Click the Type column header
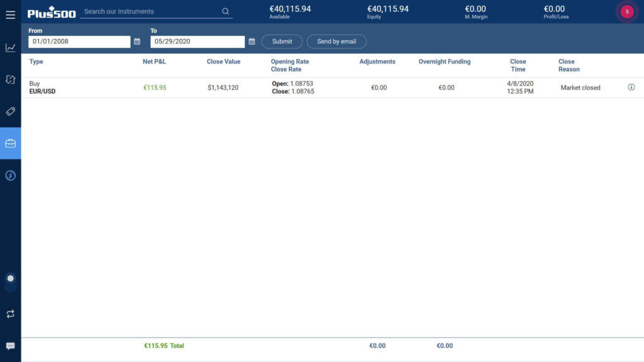 36,62
